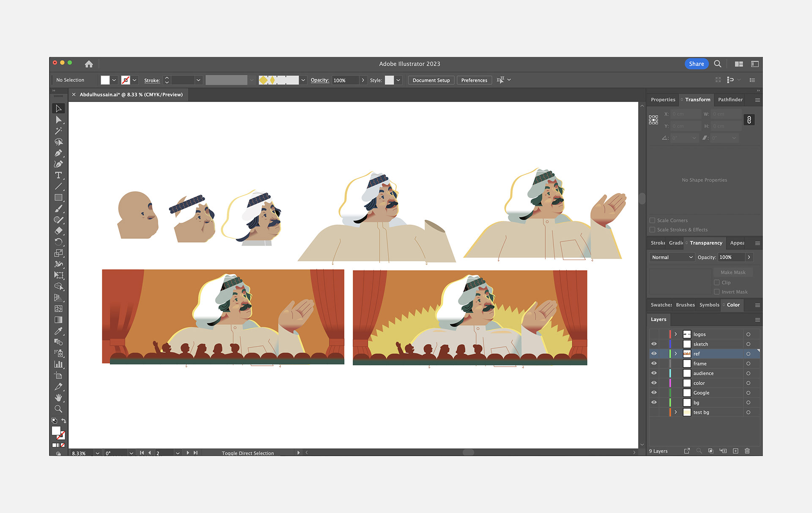812x513 pixels.
Task: Select the Artboard tool
Action: (x=59, y=375)
